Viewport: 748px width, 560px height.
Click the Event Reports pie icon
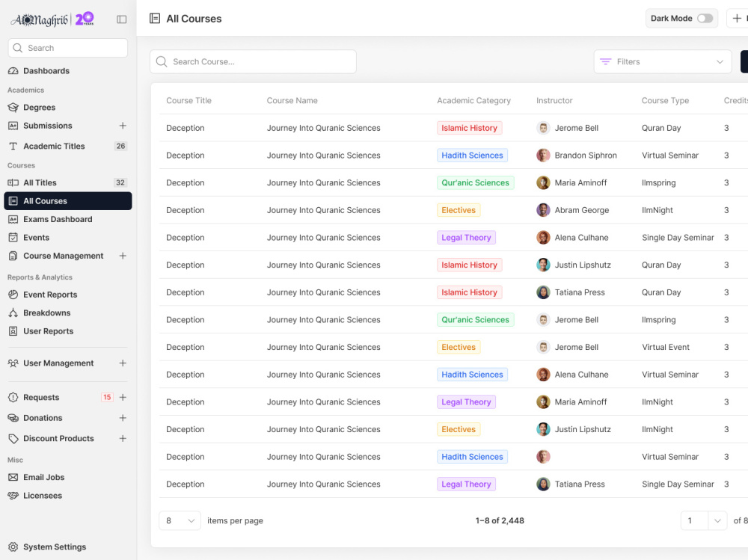point(13,295)
